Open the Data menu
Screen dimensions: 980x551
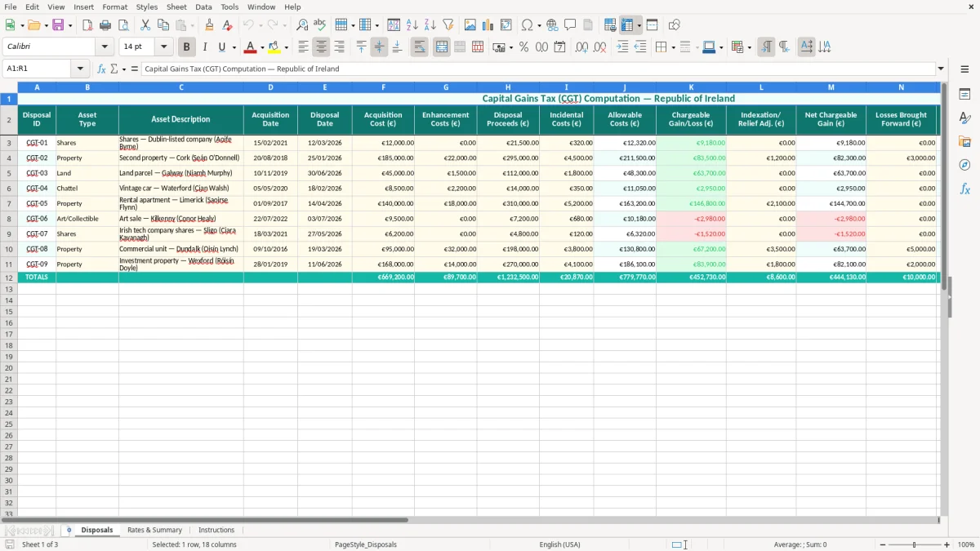203,7
